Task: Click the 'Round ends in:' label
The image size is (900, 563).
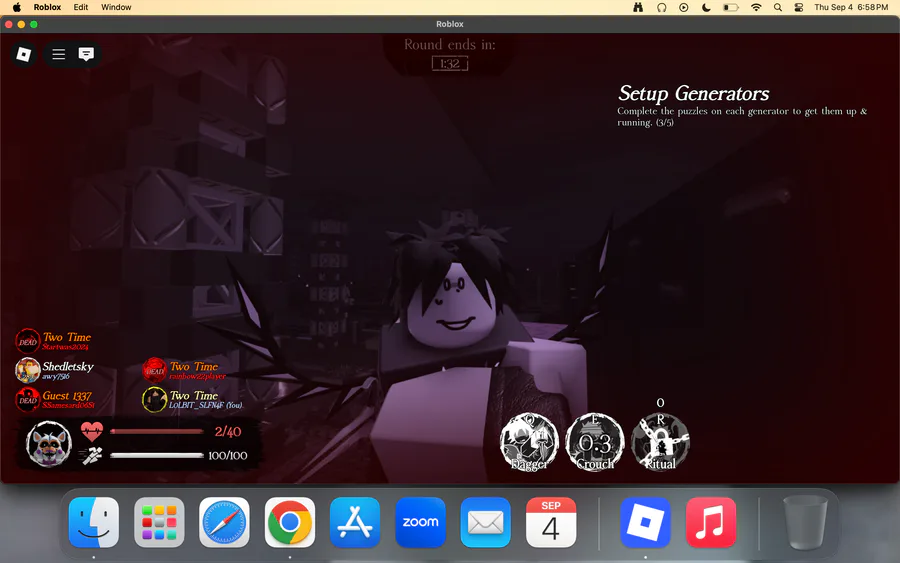Action: pos(449,45)
